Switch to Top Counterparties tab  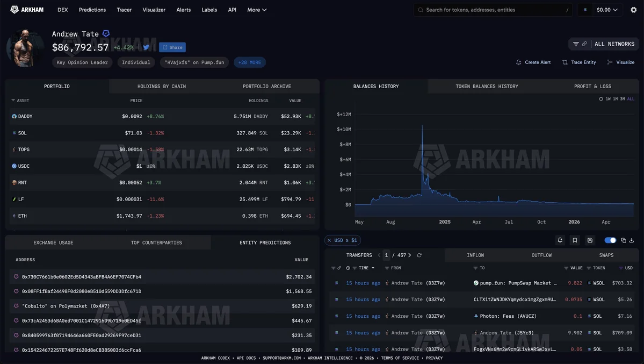click(156, 242)
